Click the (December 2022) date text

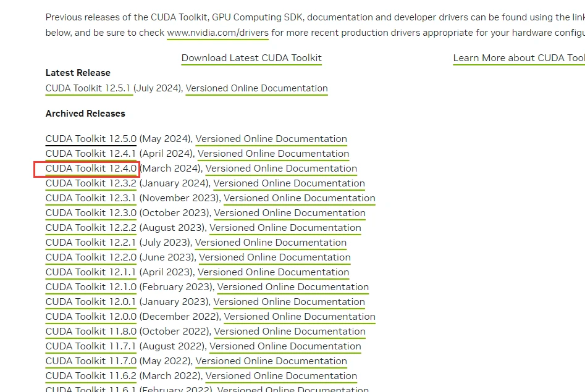point(180,317)
